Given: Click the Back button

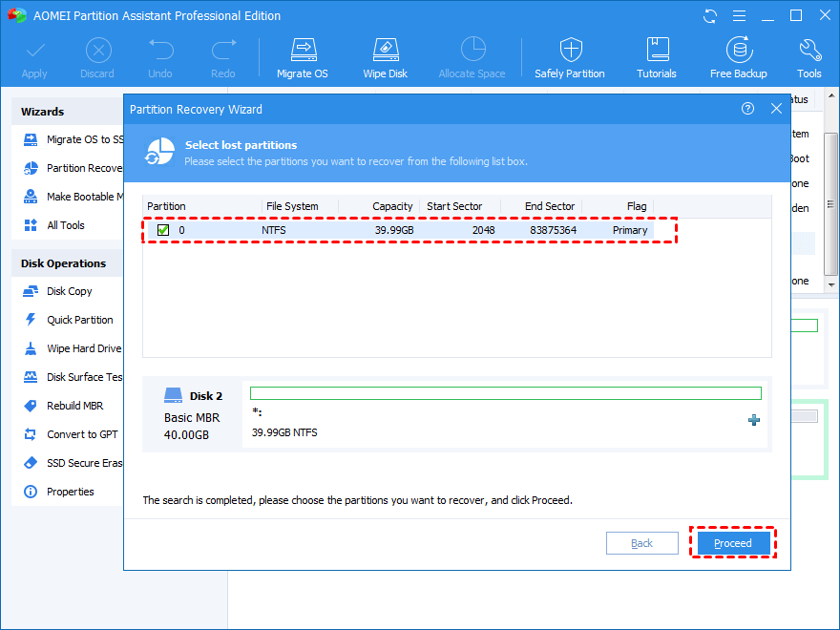Looking at the screenshot, I should click(641, 543).
